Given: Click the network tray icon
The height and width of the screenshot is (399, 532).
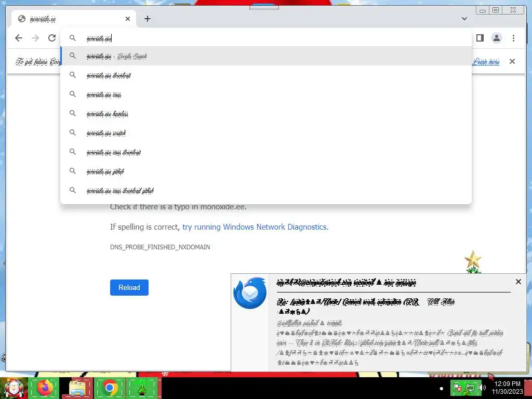Looking at the screenshot, I should pos(470,388).
